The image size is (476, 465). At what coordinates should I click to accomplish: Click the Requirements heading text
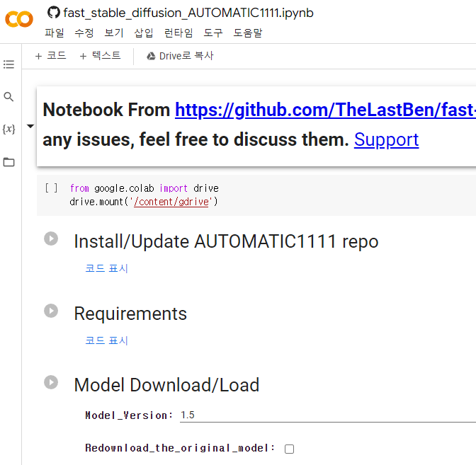pos(130,314)
